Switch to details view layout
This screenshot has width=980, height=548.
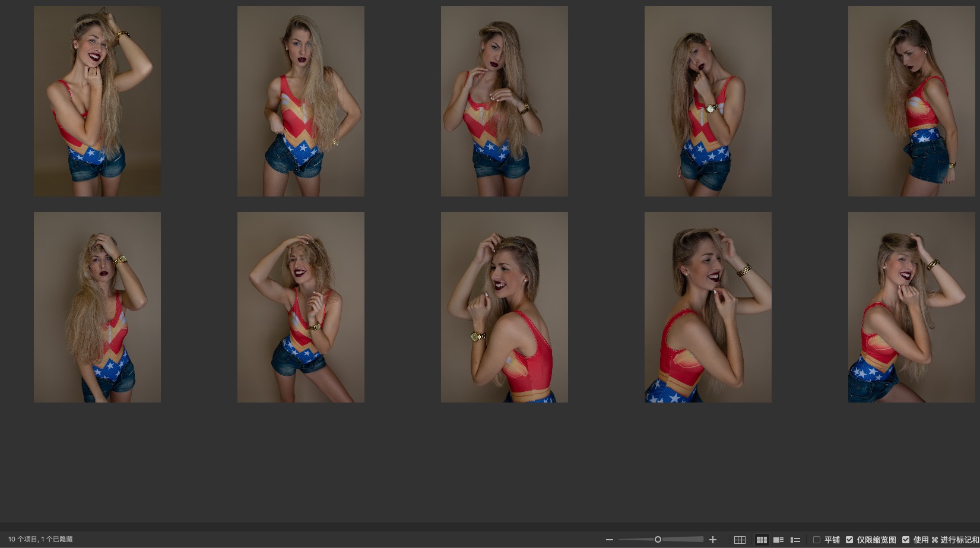click(x=778, y=540)
